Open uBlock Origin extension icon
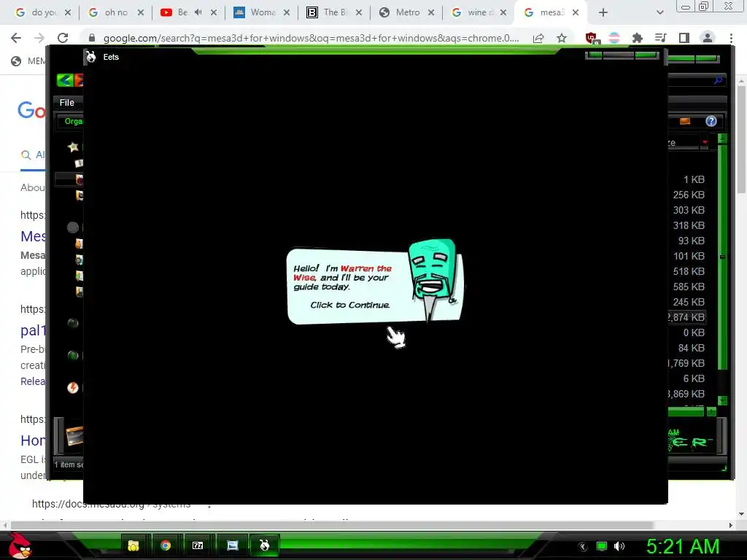The width and height of the screenshot is (747, 560). pyautogui.click(x=591, y=38)
